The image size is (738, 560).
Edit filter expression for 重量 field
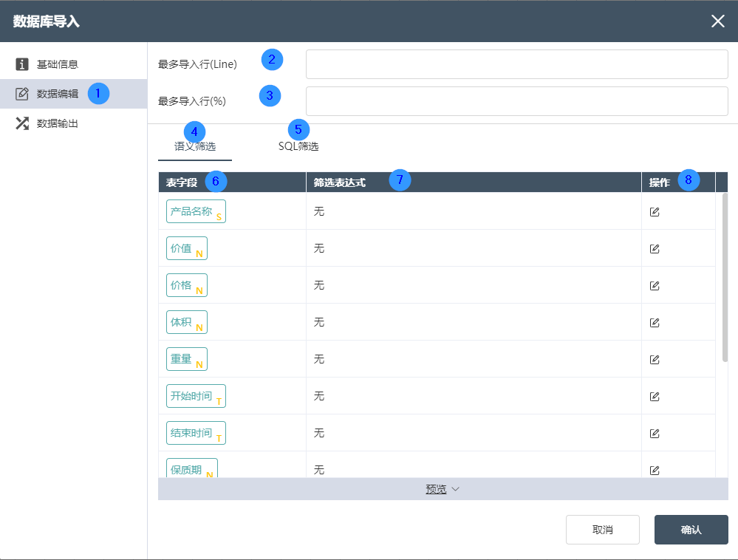[655, 360]
